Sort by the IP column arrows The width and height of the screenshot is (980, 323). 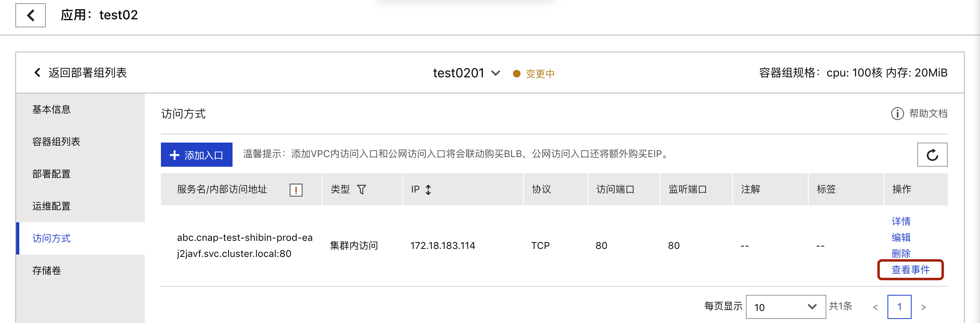[428, 189]
